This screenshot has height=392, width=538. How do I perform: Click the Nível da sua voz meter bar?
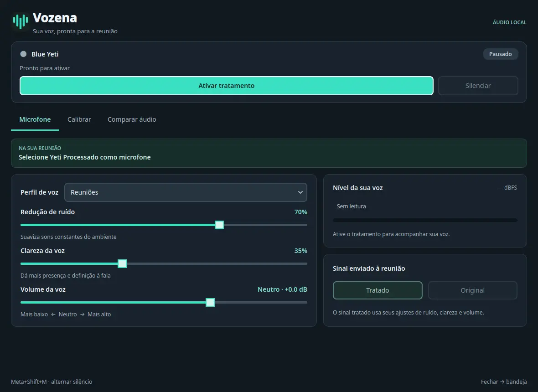[x=425, y=220]
